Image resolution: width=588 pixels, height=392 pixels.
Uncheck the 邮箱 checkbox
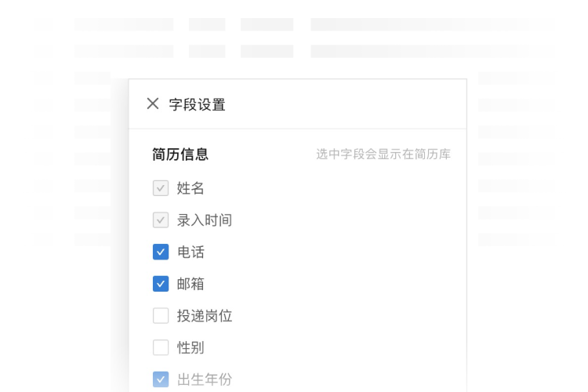pyautogui.click(x=161, y=284)
